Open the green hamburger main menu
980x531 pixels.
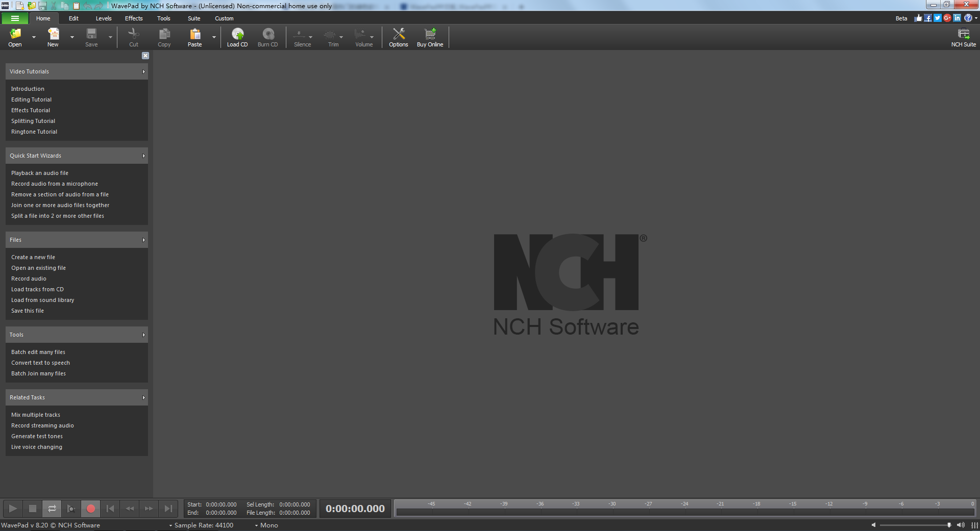(15, 18)
